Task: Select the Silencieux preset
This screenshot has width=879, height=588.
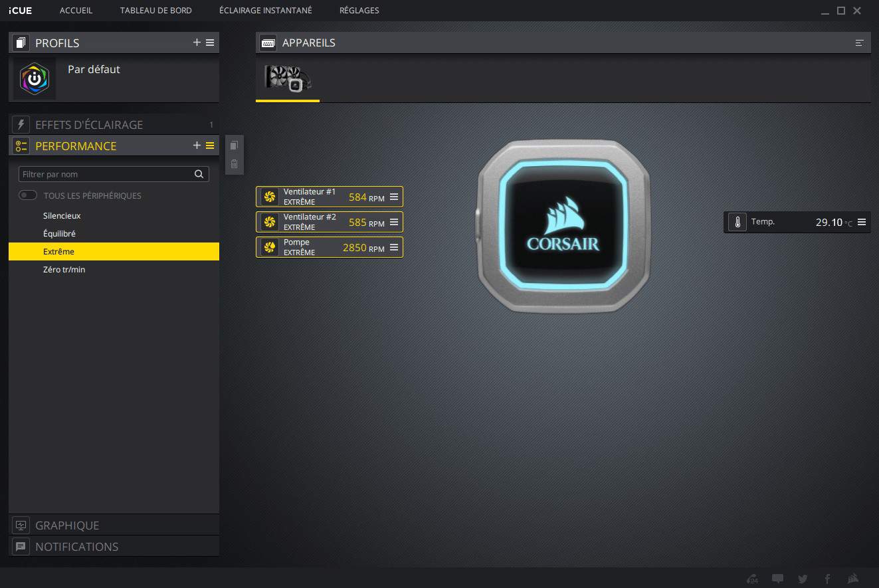Action: 62,216
